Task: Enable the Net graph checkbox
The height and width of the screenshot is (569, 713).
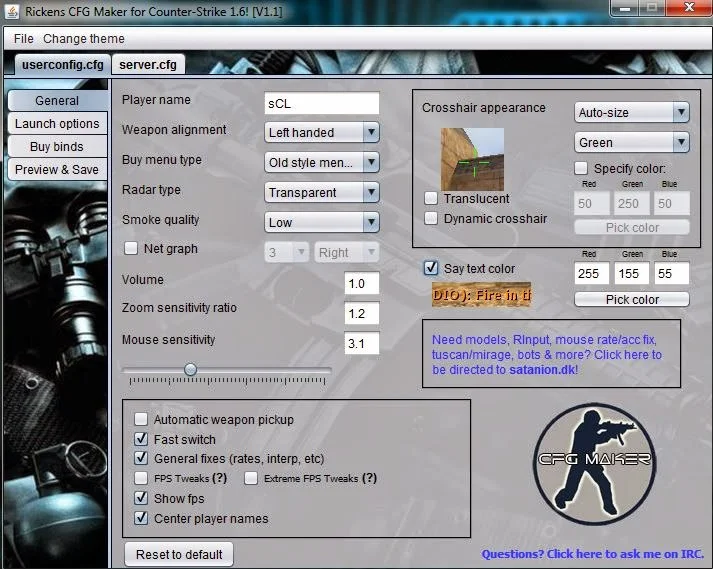Action: 131,248
